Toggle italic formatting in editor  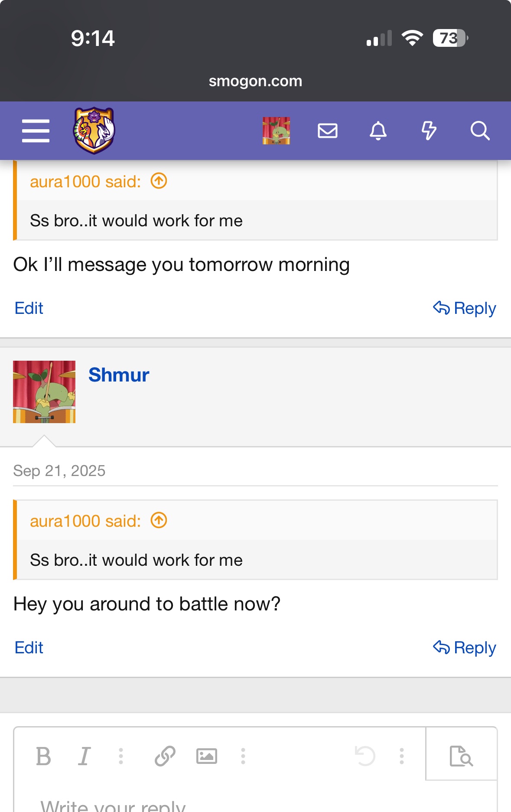pos(84,757)
